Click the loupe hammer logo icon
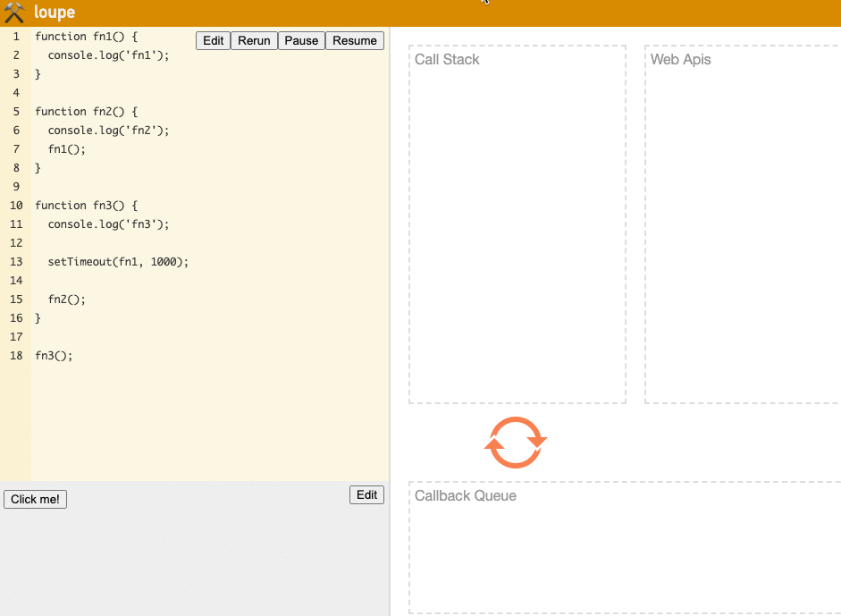Screen dimensions: 841x616 pos(14,13)
